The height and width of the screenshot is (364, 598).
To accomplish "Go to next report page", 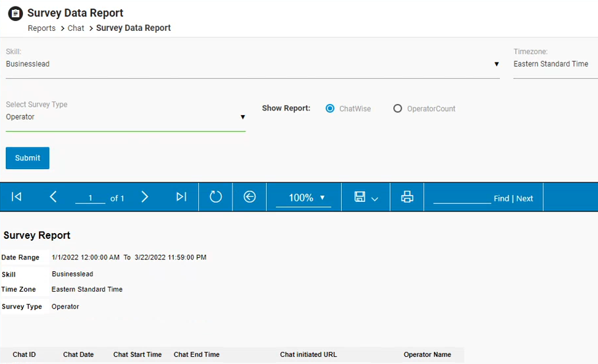I will (x=145, y=197).
